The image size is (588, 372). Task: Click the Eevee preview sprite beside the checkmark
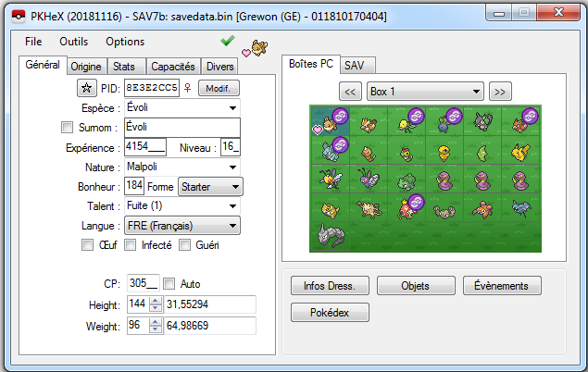coord(259,48)
